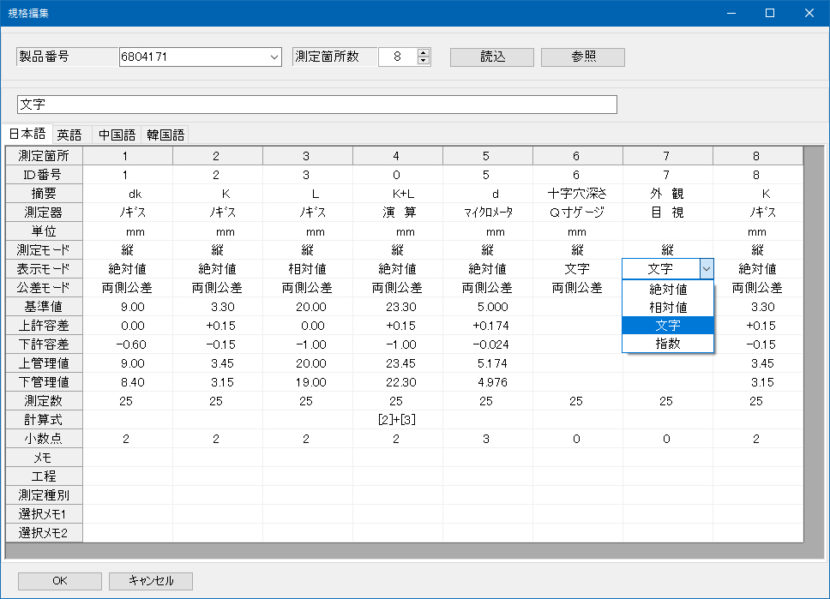Switch to the 英語 tab
The image size is (830, 599).
pos(69,133)
